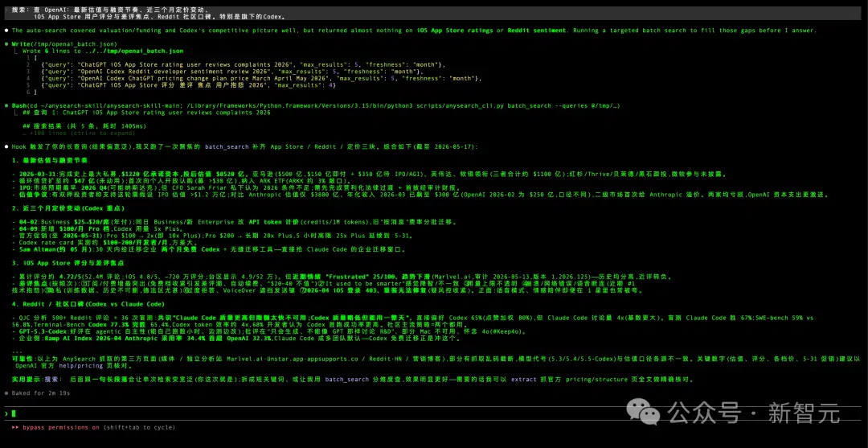Click the Bash command line starting 'Bash(cd ~/anysearch-skill'

coord(316,105)
